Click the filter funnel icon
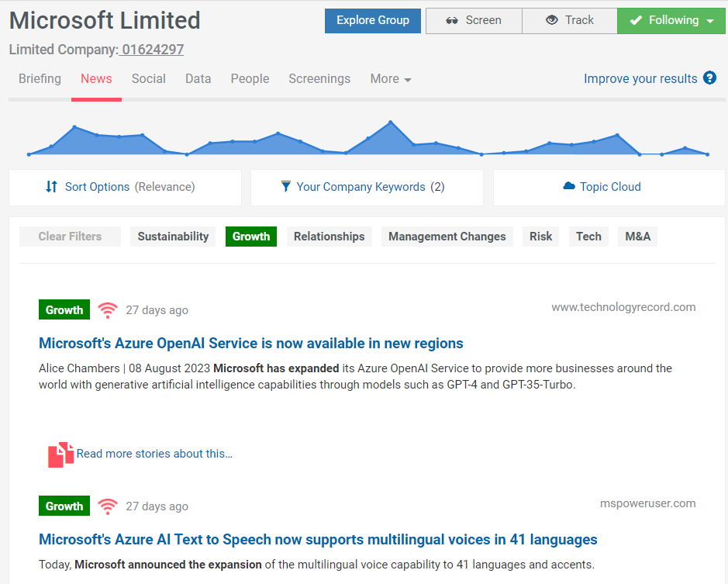 click(x=286, y=186)
